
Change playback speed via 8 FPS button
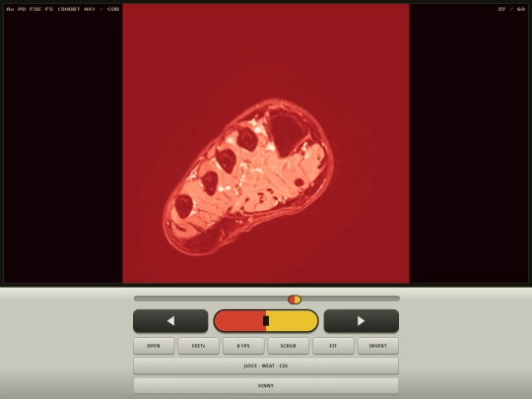243,346
